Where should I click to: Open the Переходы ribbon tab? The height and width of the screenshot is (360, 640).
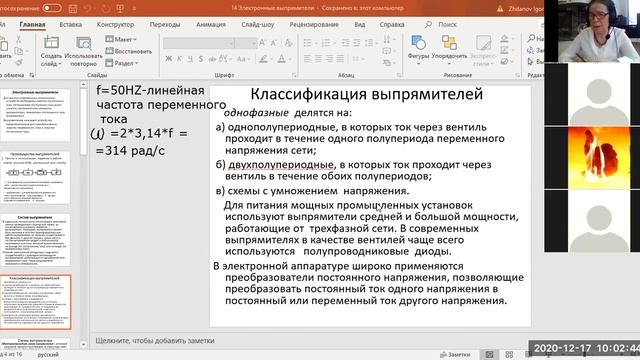click(x=164, y=24)
